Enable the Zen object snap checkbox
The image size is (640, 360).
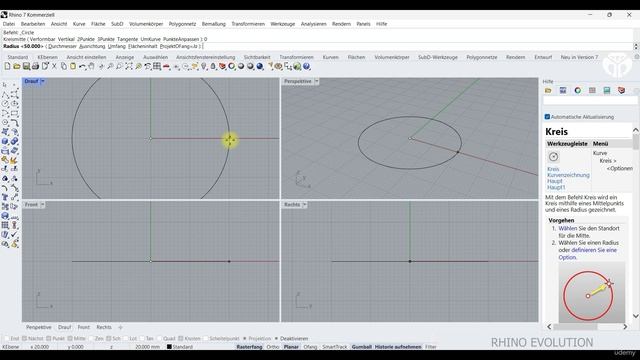(91, 338)
